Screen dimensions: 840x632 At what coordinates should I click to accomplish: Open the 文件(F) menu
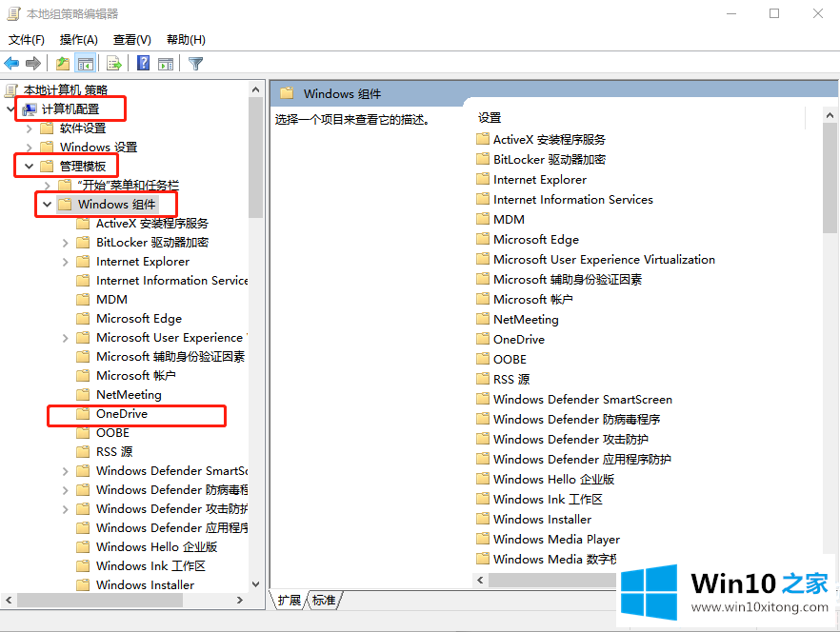pyautogui.click(x=27, y=40)
